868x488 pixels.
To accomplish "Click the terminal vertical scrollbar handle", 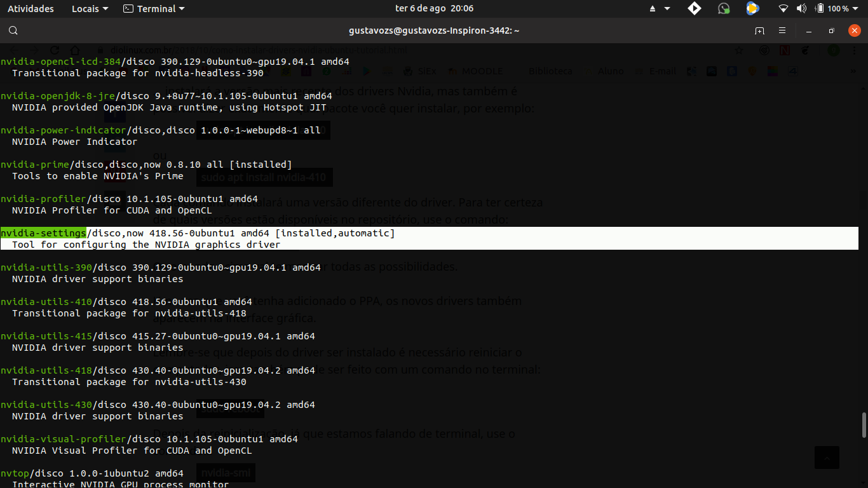I will click(x=864, y=425).
